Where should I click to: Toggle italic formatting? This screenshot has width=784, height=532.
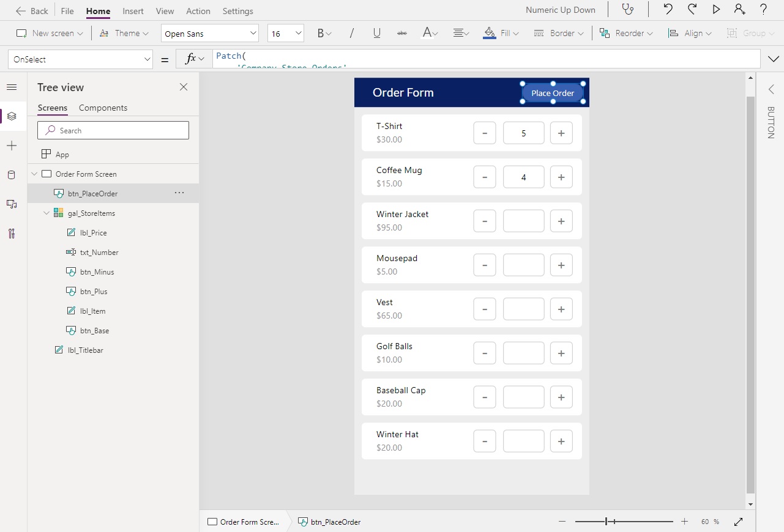click(352, 32)
